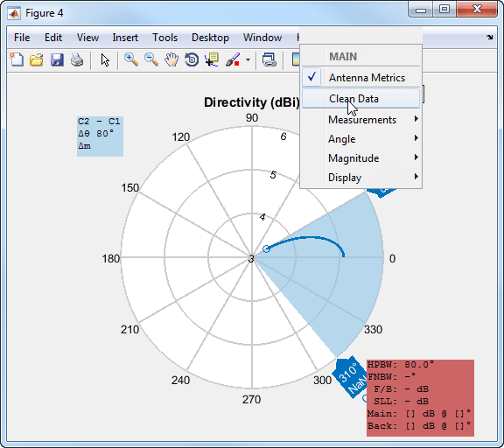Click the 270 angle tick label

[x=251, y=400]
